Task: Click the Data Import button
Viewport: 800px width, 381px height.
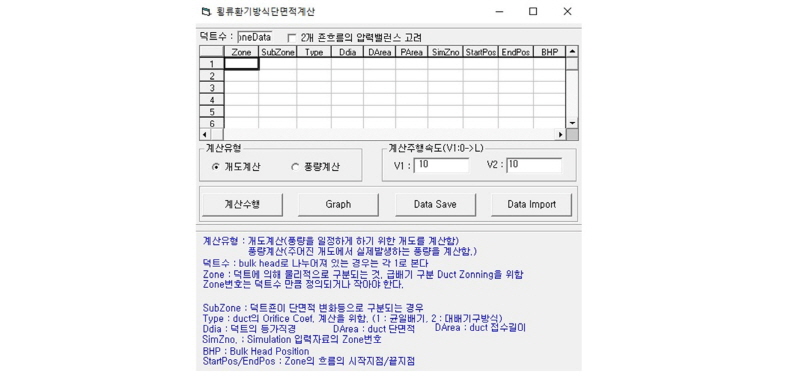Action: pos(532,205)
